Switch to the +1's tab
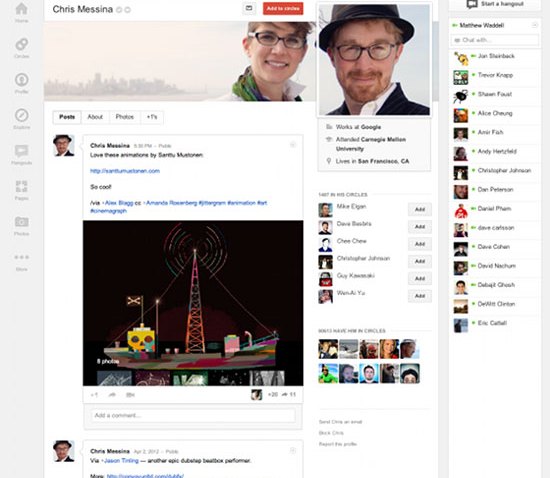 coord(152,117)
